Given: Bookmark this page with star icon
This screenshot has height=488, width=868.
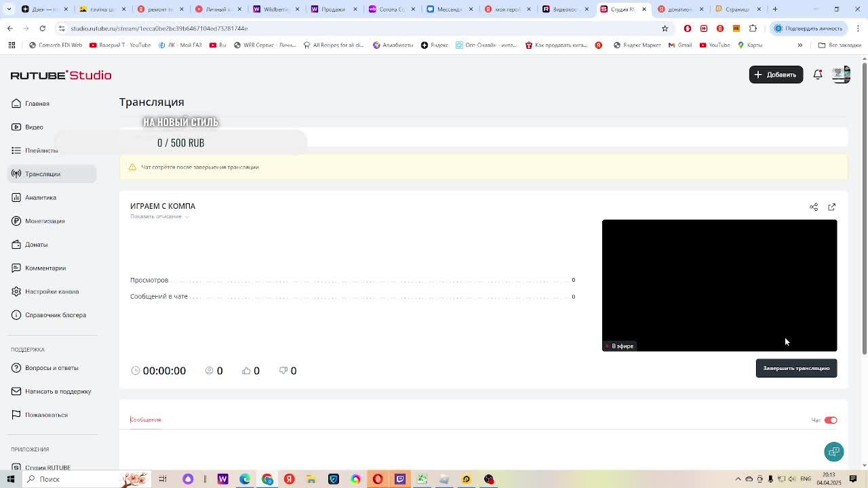Looking at the screenshot, I should (665, 28).
